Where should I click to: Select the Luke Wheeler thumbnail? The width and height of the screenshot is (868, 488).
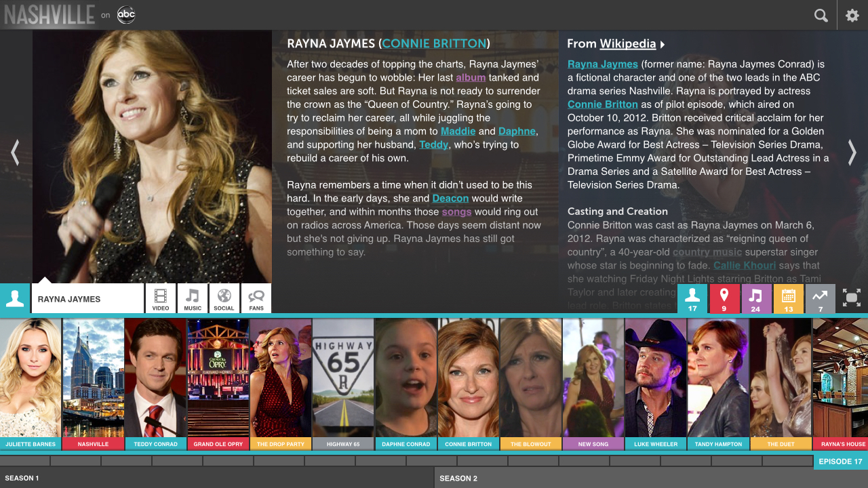pos(656,384)
